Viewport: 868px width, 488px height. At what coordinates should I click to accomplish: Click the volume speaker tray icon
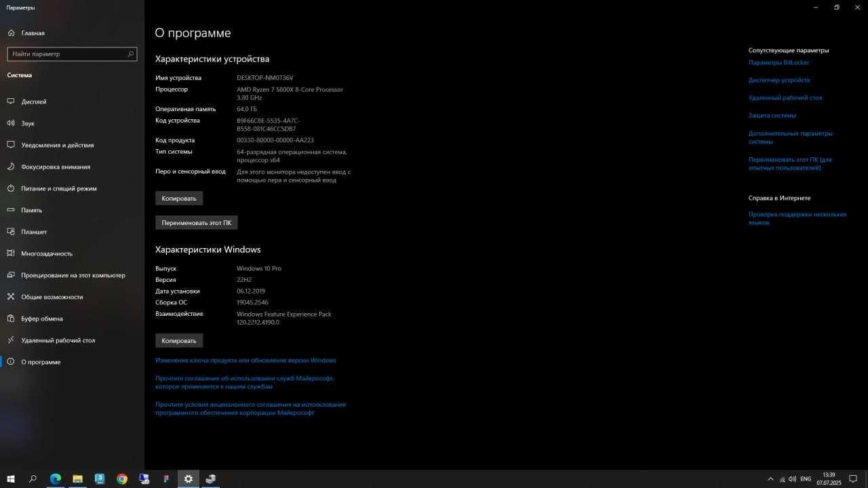(x=793, y=479)
